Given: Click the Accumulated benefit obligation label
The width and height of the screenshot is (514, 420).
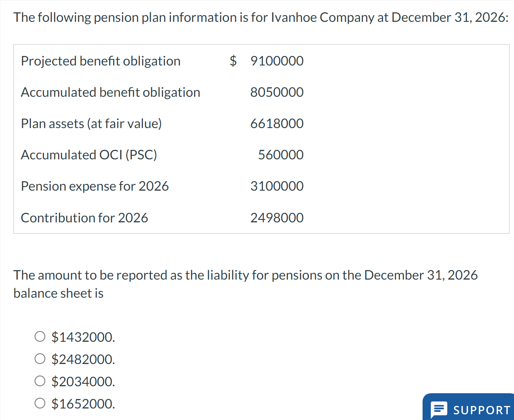Looking at the screenshot, I should (x=110, y=92).
